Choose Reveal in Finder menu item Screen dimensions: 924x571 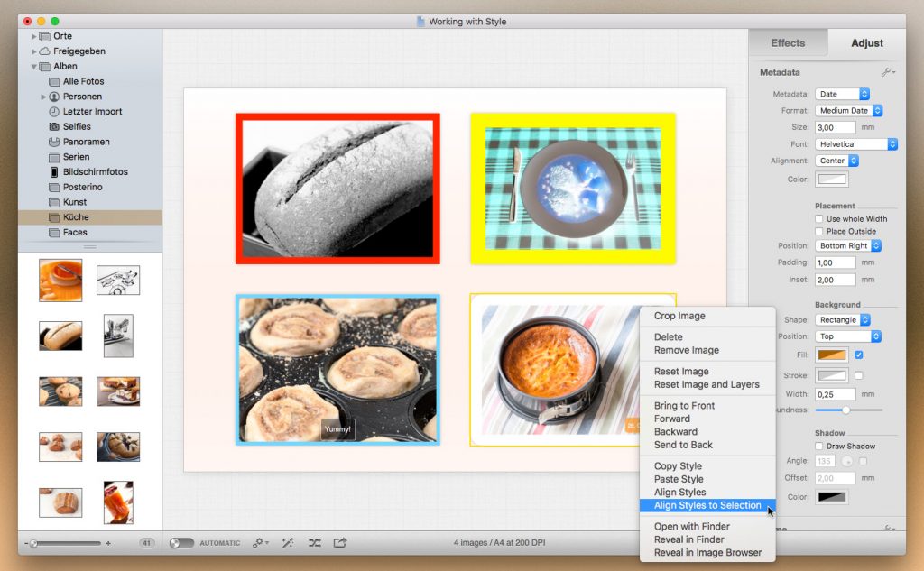pos(707,539)
